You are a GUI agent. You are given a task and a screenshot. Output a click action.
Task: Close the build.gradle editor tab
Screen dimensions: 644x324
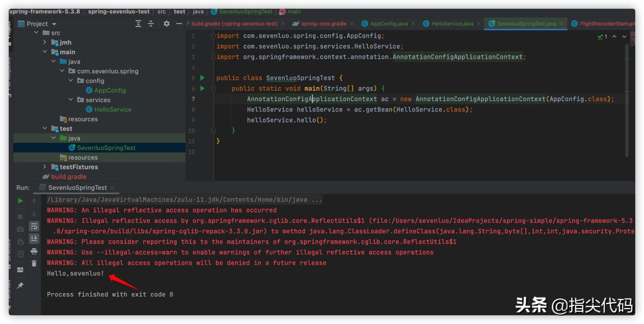click(x=283, y=24)
